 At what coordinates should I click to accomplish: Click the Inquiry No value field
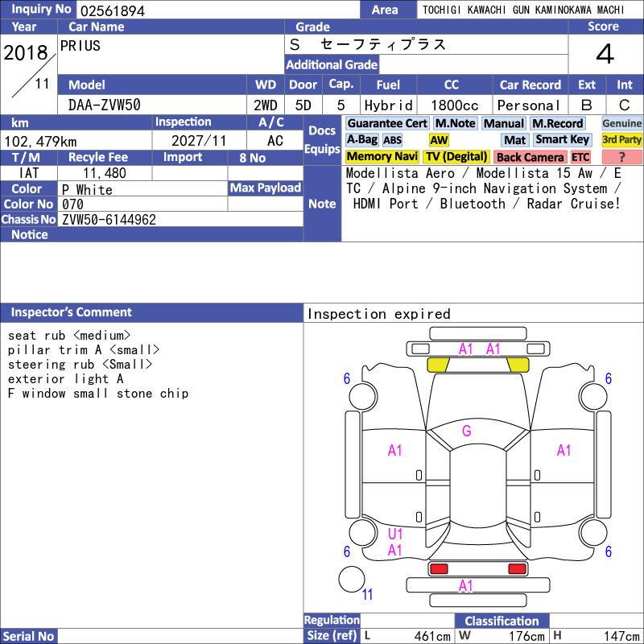click(218, 10)
